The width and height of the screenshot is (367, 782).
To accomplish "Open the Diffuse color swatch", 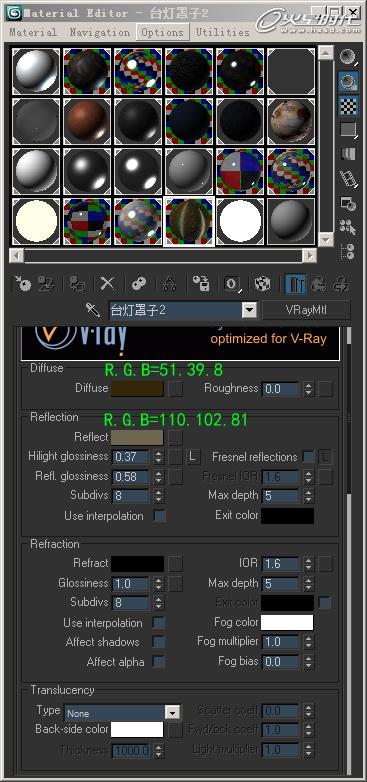I will pos(137,389).
